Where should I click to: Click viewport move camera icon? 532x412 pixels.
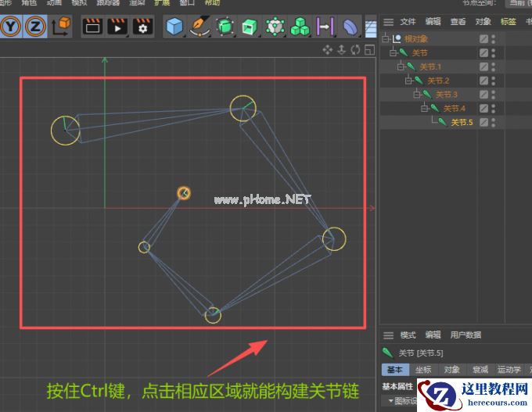[327, 50]
